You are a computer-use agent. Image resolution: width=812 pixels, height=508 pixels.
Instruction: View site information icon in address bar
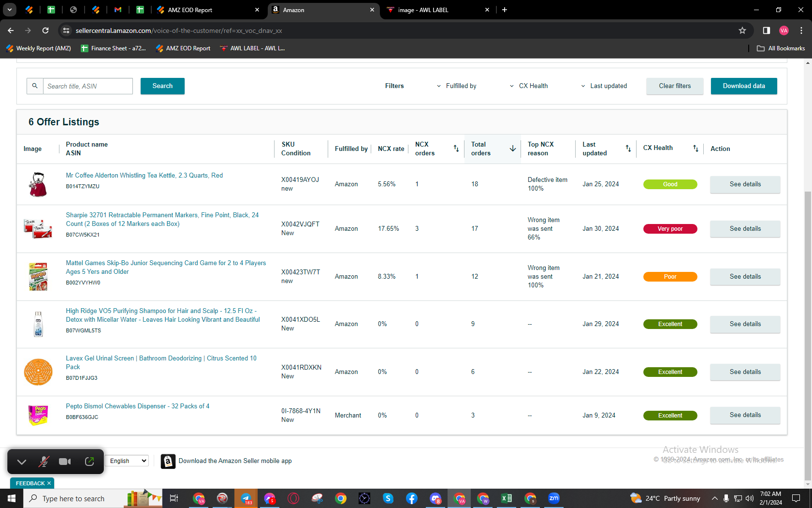point(66,30)
